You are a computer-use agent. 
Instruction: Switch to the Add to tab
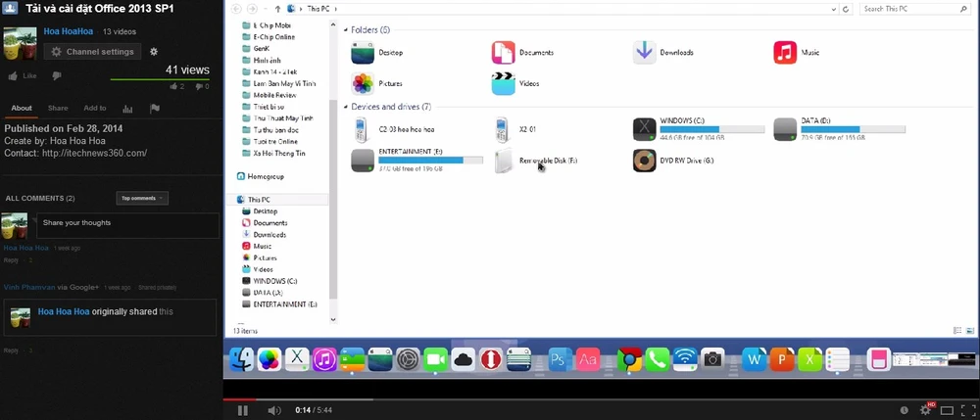95,109
